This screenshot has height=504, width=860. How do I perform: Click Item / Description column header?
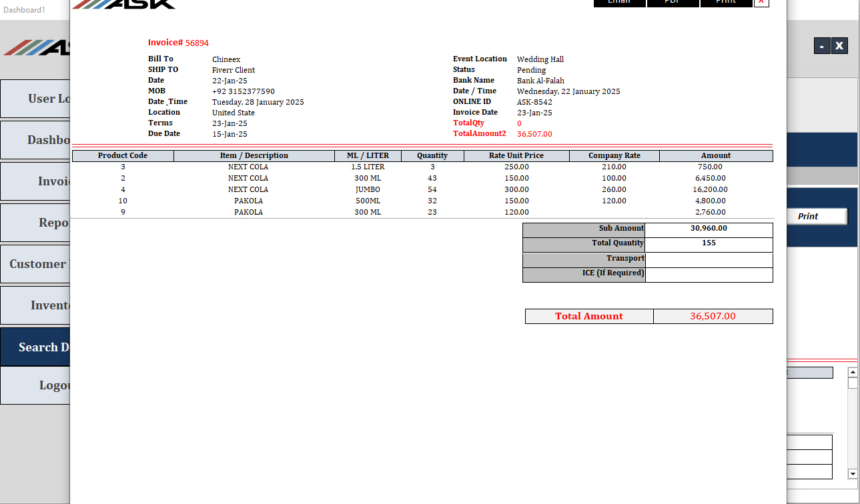pos(254,155)
